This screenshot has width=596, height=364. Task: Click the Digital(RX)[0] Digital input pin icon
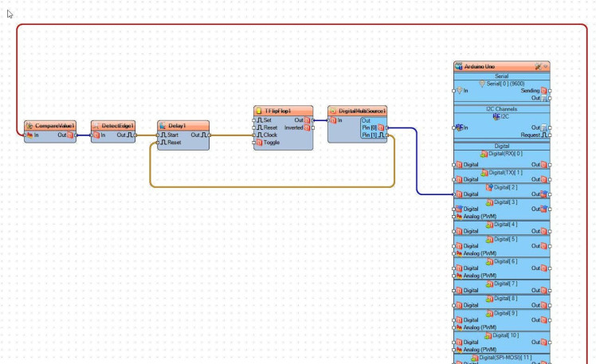(x=459, y=165)
